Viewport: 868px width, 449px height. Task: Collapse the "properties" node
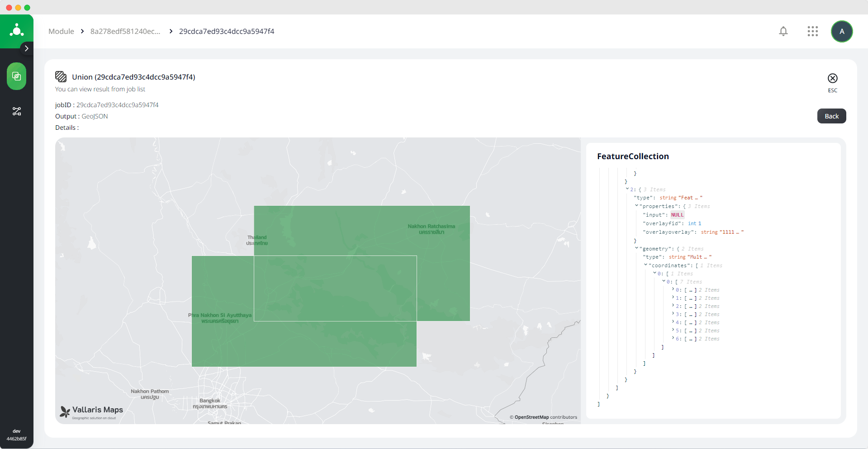point(636,206)
